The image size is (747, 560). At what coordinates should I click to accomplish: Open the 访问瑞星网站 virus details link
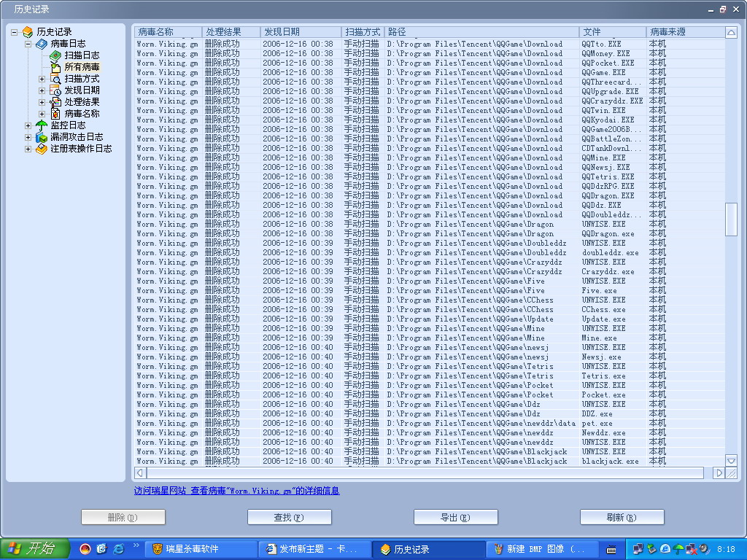(x=237, y=491)
